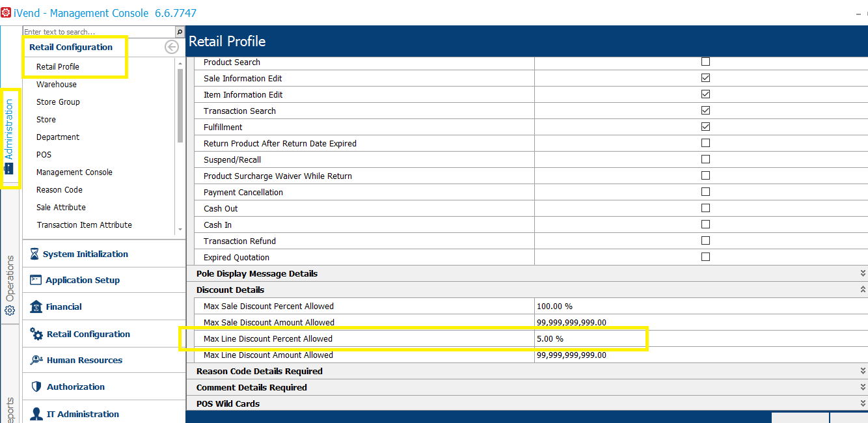Image resolution: width=868 pixels, height=423 pixels.
Task: Enable the Product Search checkbox
Action: pos(705,62)
